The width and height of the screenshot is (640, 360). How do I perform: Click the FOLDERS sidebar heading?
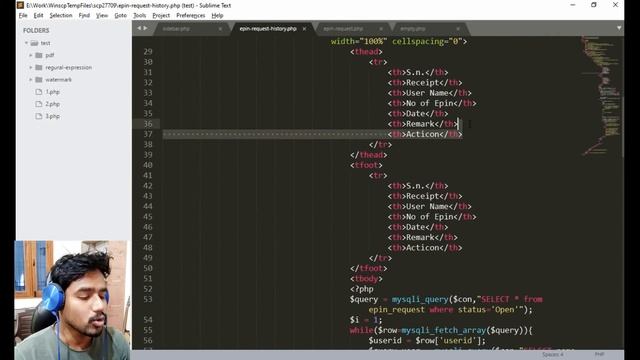click(36, 31)
